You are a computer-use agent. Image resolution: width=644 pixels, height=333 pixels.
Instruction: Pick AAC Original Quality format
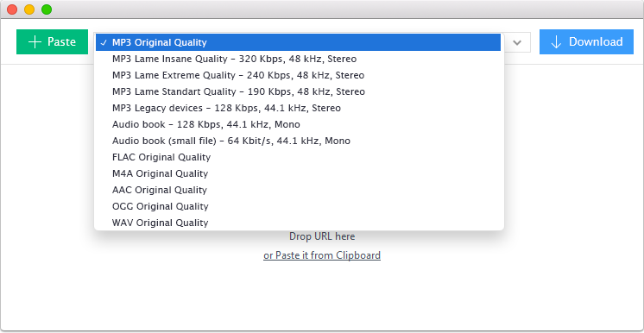tap(298, 190)
